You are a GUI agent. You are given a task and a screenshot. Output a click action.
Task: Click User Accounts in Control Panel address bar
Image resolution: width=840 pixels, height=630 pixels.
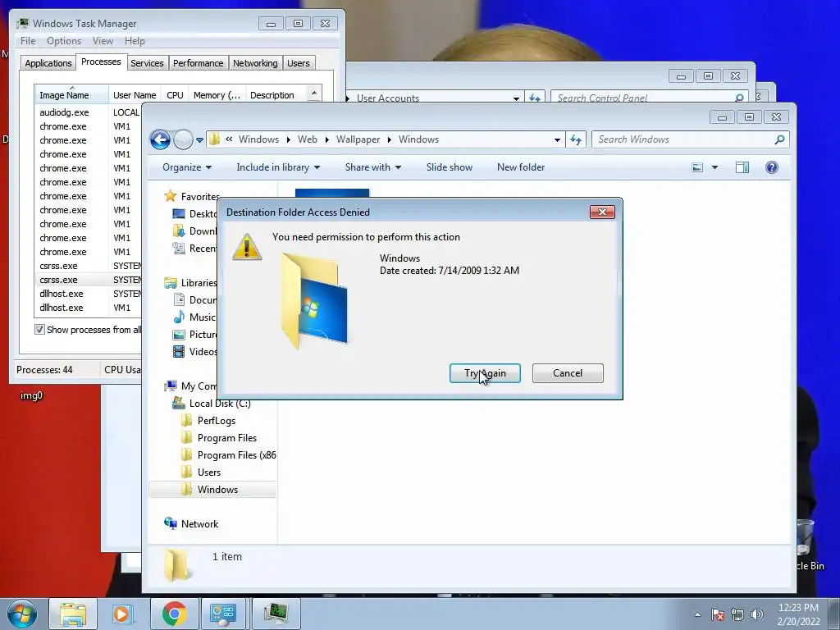[x=388, y=98]
